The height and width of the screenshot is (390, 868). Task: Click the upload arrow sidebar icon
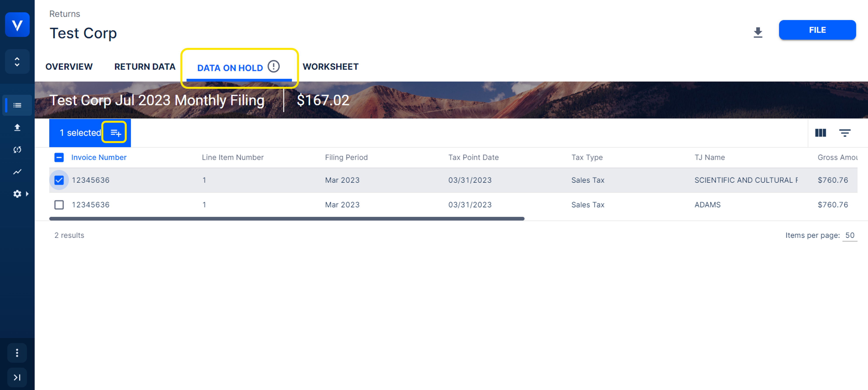(x=17, y=128)
